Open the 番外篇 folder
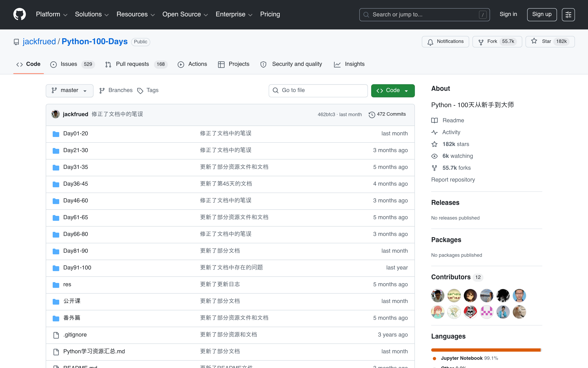This screenshot has height=368, width=588. click(72, 318)
